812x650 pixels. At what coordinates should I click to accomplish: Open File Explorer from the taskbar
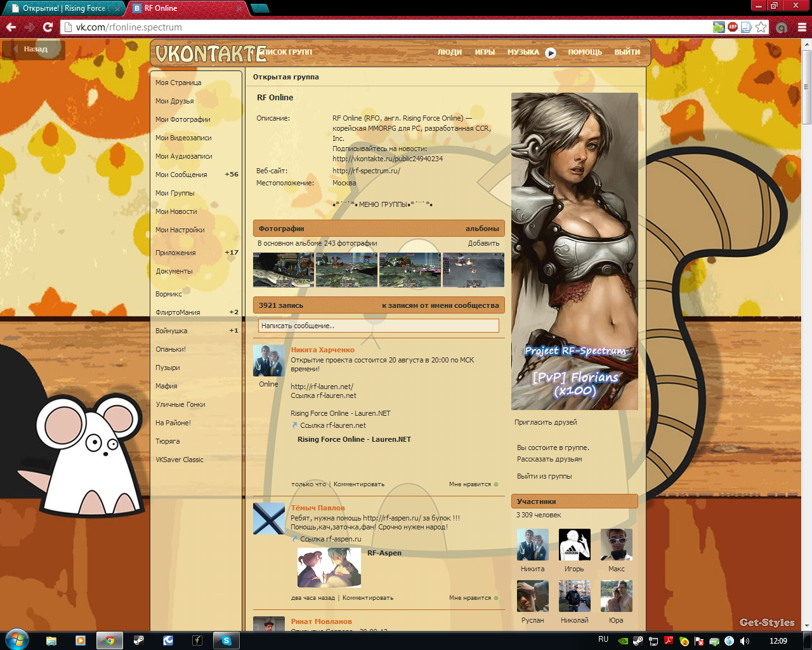point(51,640)
